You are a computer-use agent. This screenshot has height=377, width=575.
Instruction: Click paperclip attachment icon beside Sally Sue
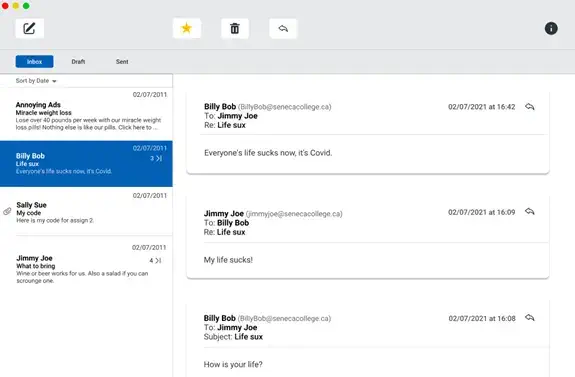point(7,211)
